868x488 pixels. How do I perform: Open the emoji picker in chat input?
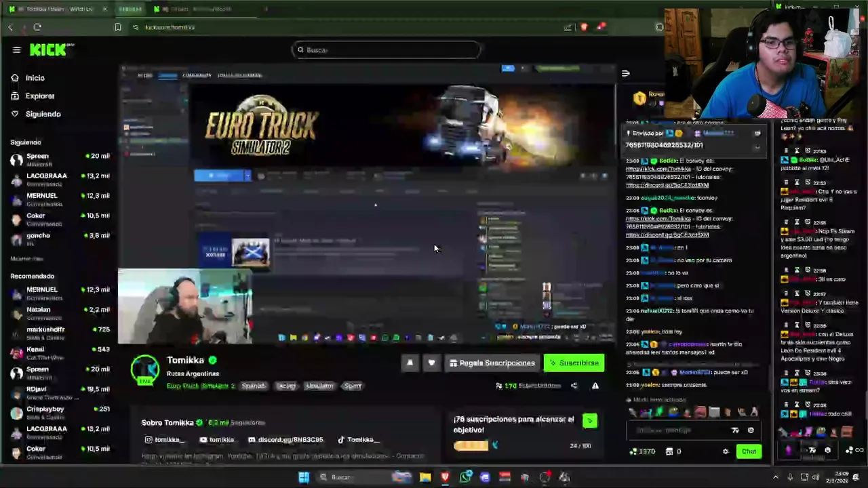[750, 430]
